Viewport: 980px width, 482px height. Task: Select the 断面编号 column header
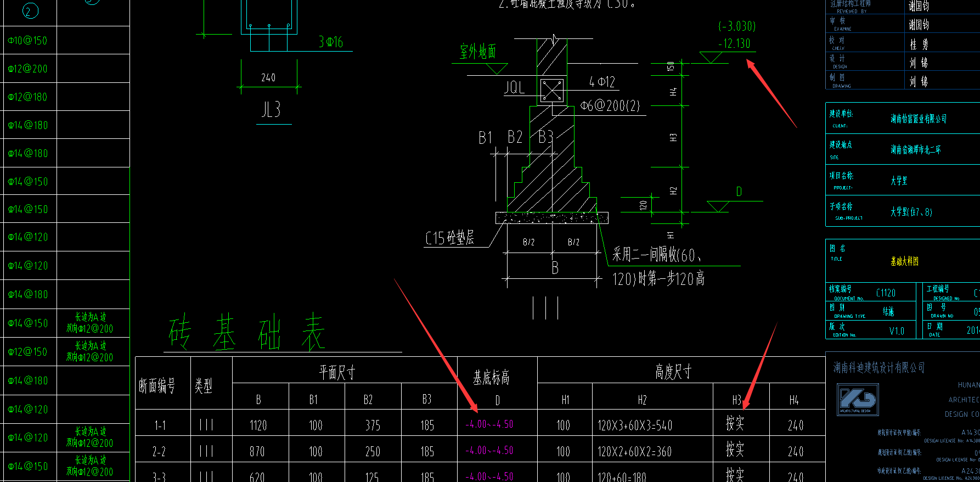coord(157,386)
